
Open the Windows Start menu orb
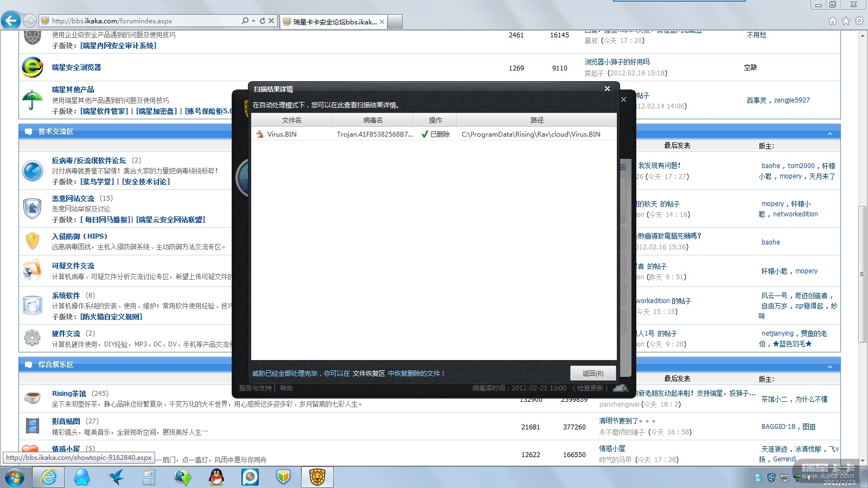(x=15, y=477)
